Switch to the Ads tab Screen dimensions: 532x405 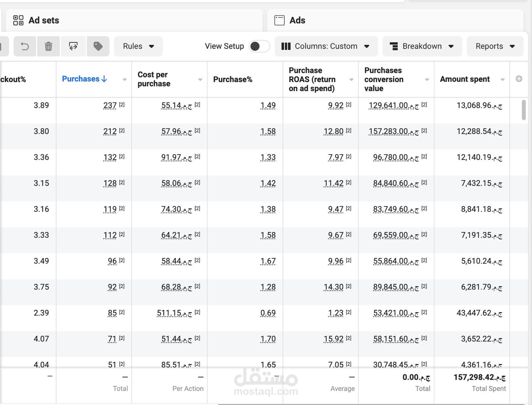[x=297, y=20]
